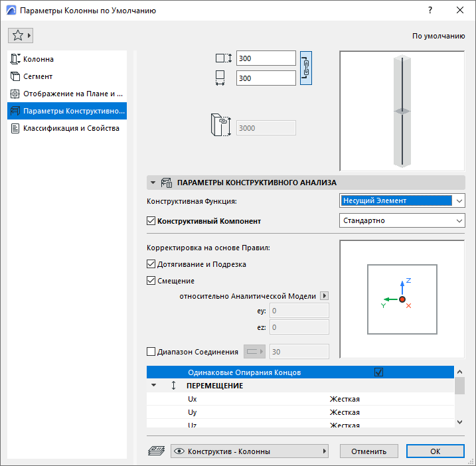Image resolution: width=476 pixels, height=466 pixels.
Task: Click the cross-section height icon
Action: point(224,58)
